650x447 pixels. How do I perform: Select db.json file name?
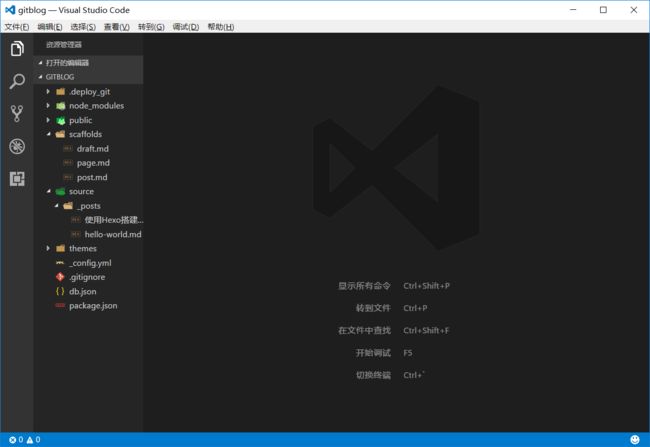[82, 292]
